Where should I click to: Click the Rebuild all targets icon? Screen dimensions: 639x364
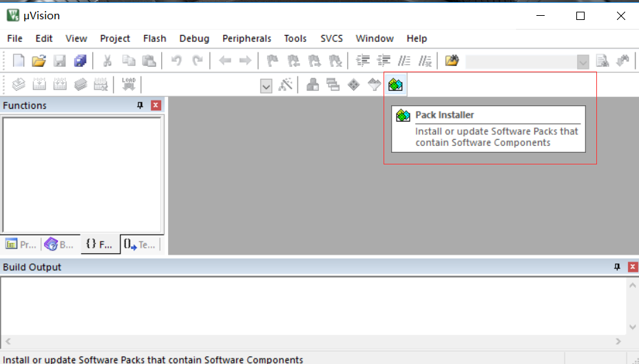60,84
